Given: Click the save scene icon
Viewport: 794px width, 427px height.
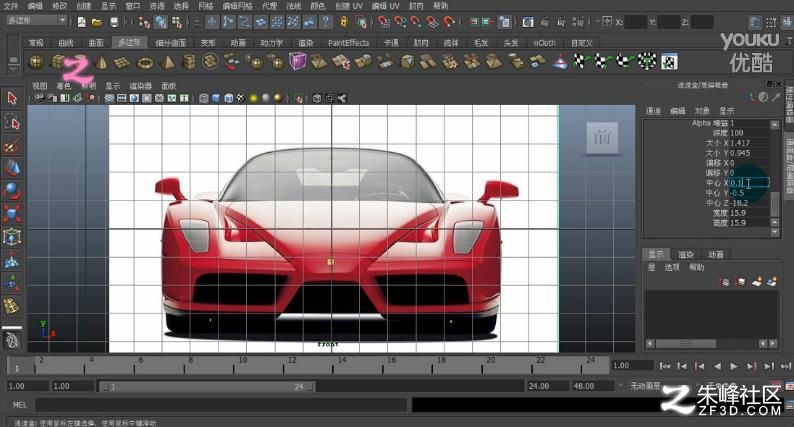Looking at the screenshot, I should [x=114, y=22].
